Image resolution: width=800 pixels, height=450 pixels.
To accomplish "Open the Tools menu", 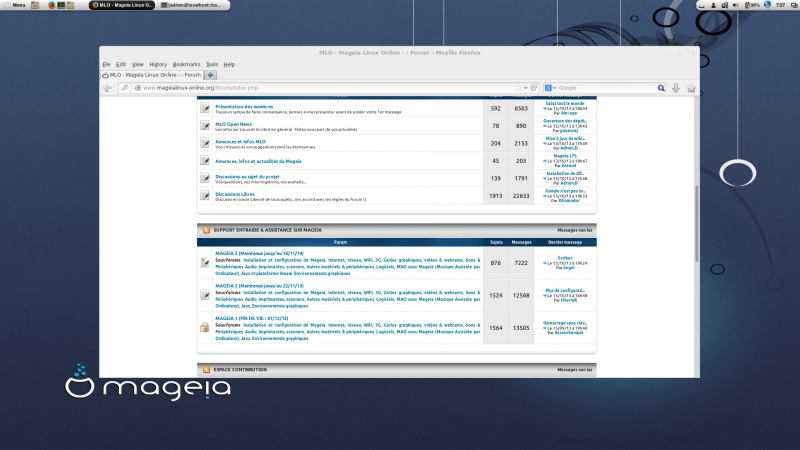I will click(212, 64).
